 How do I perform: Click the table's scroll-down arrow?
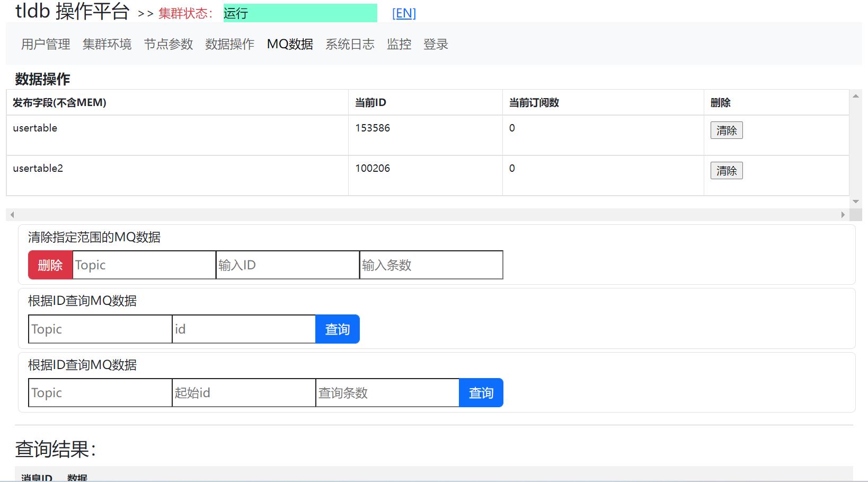(x=856, y=201)
